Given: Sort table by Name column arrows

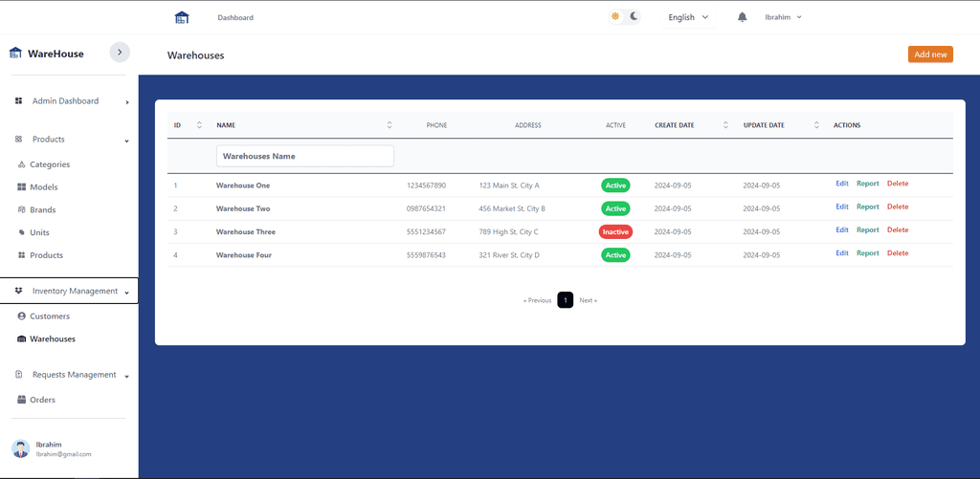Looking at the screenshot, I should click(390, 125).
